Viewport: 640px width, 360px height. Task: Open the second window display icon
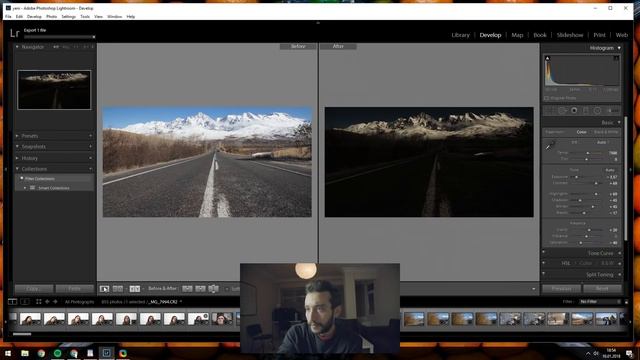25,302
